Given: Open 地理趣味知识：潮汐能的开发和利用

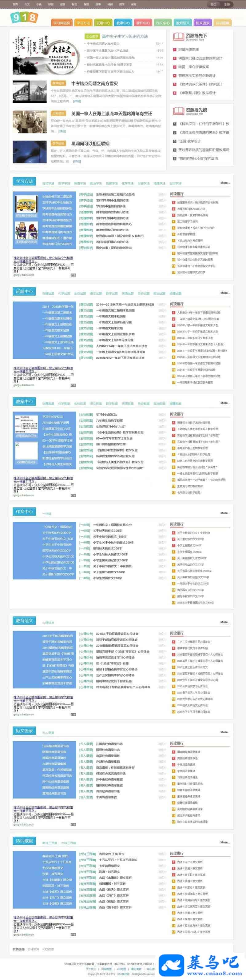Looking at the screenshot, I should (120, 236).
